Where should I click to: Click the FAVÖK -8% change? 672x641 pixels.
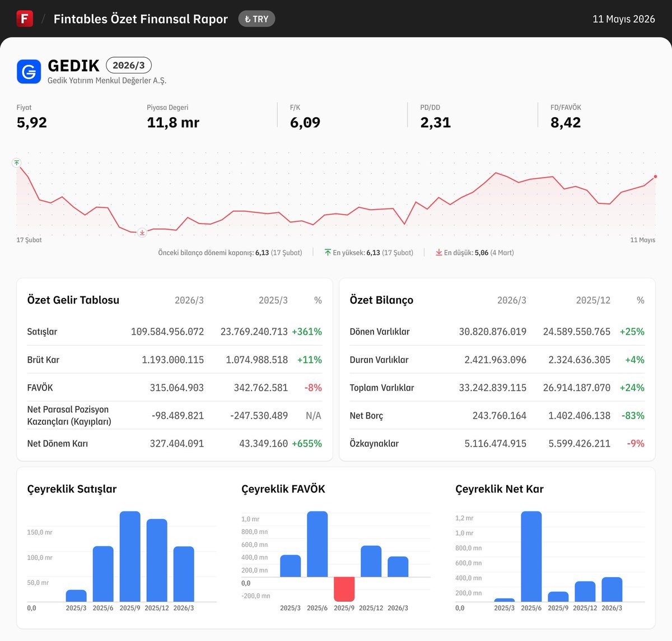(313, 388)
